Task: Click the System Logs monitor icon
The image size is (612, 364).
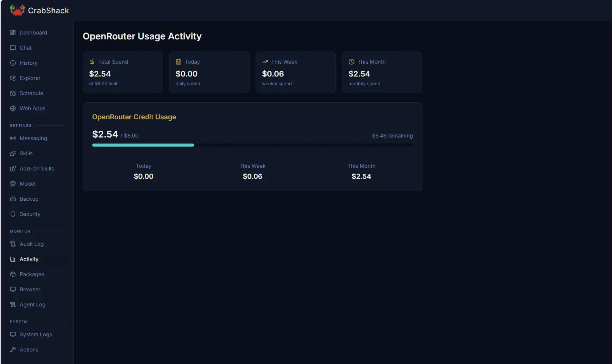Action: [x=13, y=334]
